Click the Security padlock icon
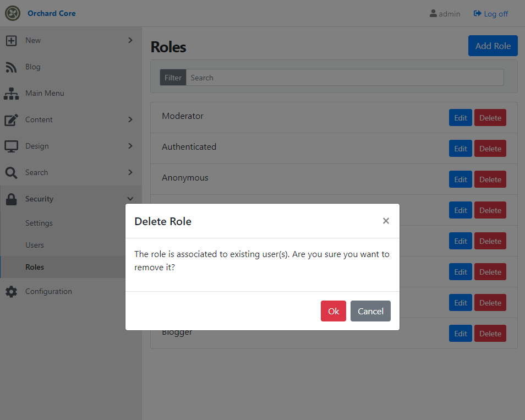The height and width of the screenshot is (420, 525). pyautogui.click(x=11, y=199)
